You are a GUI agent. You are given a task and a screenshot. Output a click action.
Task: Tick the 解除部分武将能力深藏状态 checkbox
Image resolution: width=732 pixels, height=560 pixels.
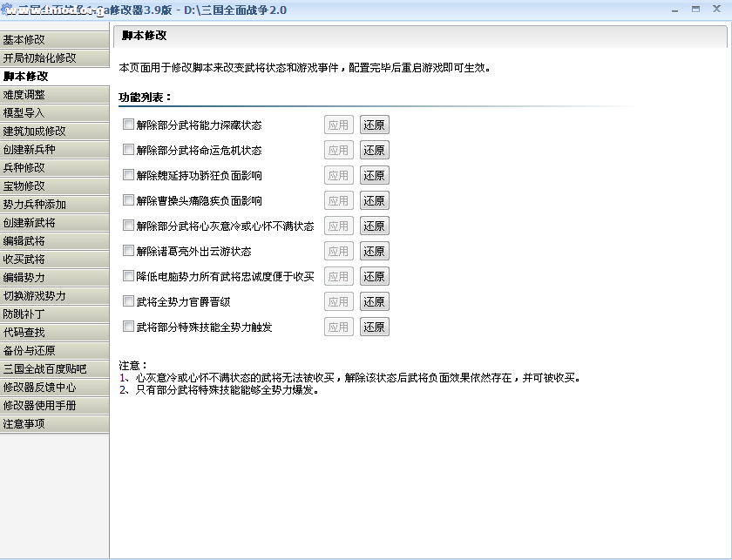[x=129, y=125]
